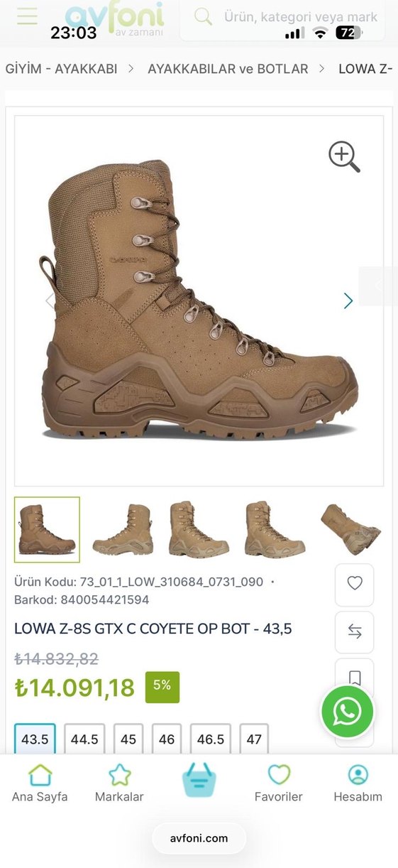Screen dimensions: 398x868
Task: Open shopping basket icon
Action: click(199, 780)
